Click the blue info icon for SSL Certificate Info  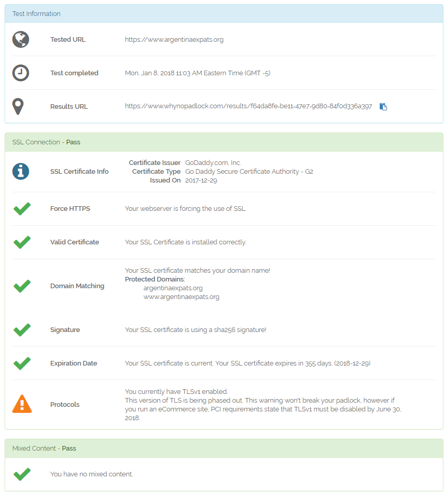tap(21, 172)
